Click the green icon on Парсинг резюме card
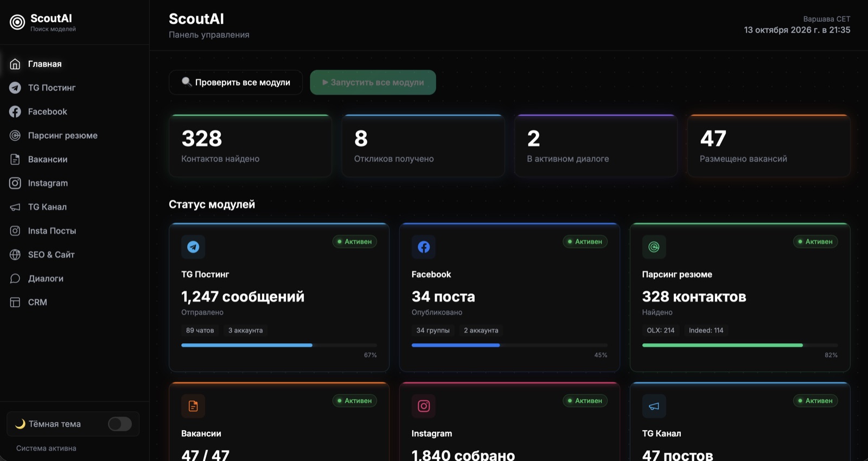This screenshot has height=461, width=868. coord(654,247)
